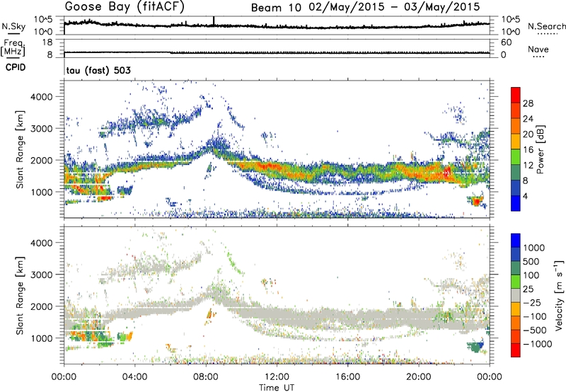Click the '-1000' label on Velocity color bar
The height and width of the screenshot is (392, 566).
pos(537,344)
